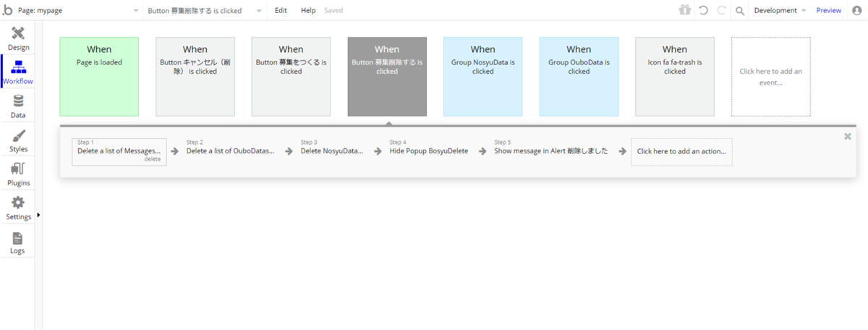Click the Saved status text
The image size is (868, 330).
click(333, 11)
